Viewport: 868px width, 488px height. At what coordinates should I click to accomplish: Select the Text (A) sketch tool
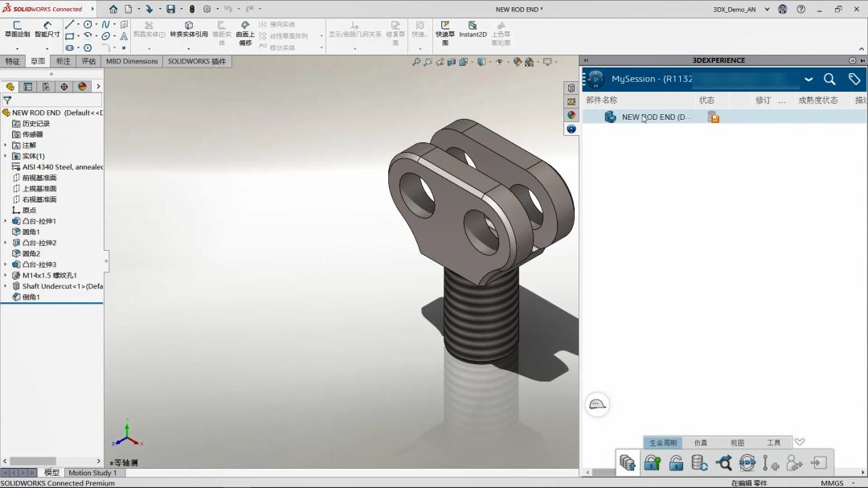tap(124, 36)
